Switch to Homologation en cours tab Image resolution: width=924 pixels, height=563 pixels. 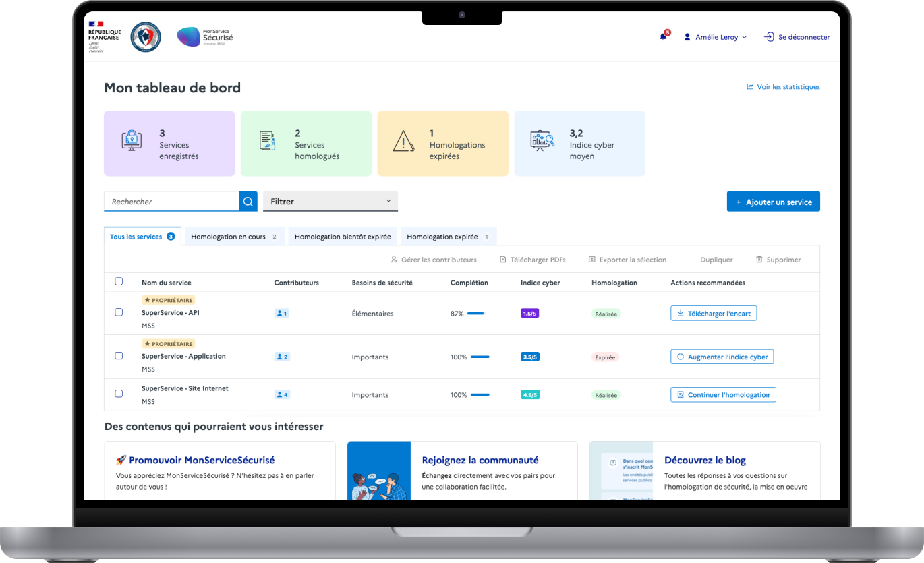pyautogui.click(x=233, y=237)
